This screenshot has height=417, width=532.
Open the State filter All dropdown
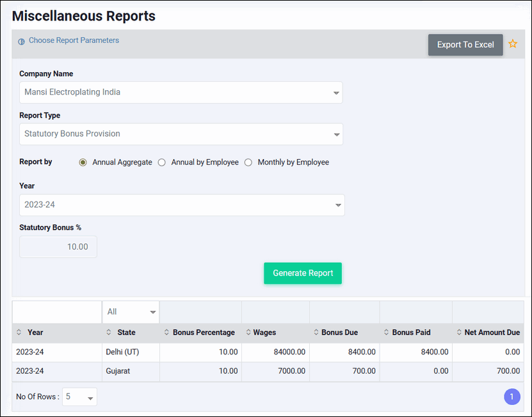(131, 312)
